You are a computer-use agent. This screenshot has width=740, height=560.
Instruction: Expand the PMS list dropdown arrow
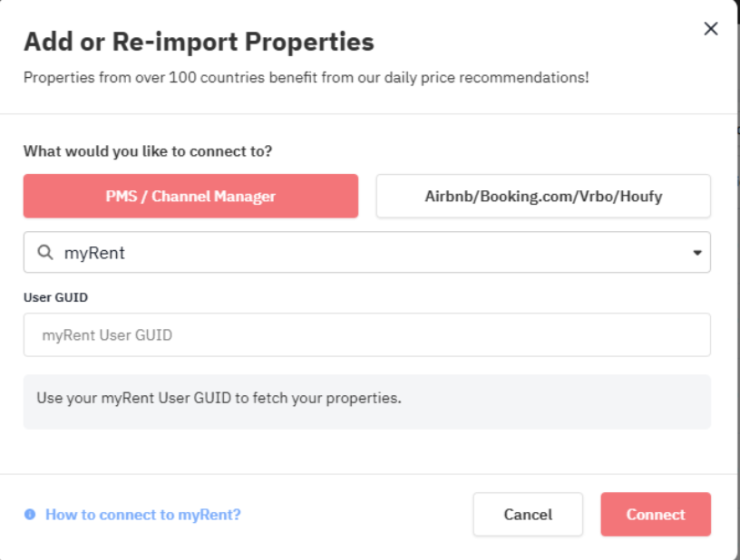(697, 253)
